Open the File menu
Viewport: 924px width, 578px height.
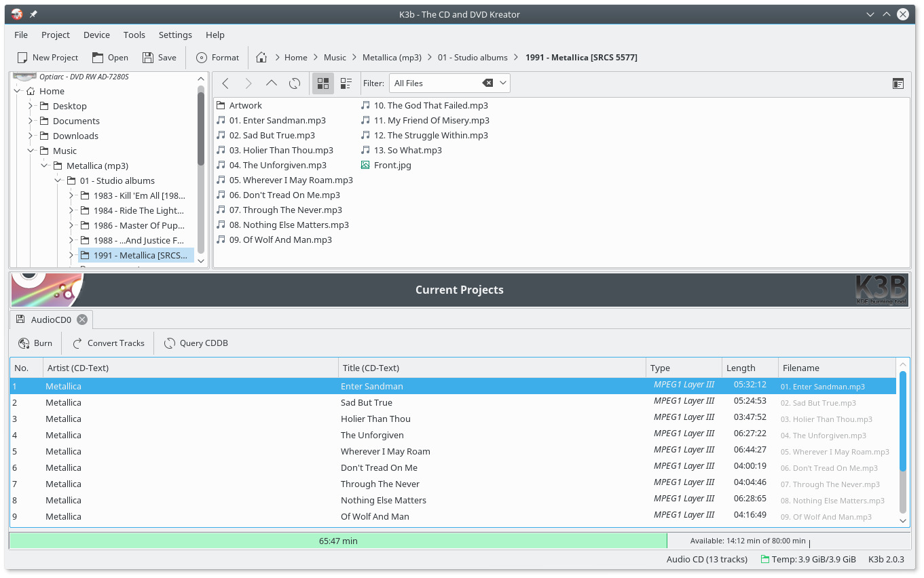pyautogui.click(x=21, y=35)
